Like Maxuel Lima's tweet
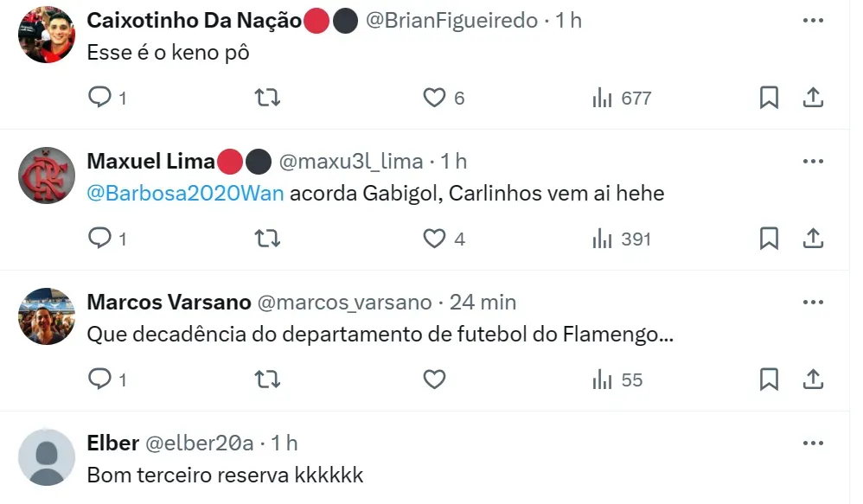 (x=434, y=239)
